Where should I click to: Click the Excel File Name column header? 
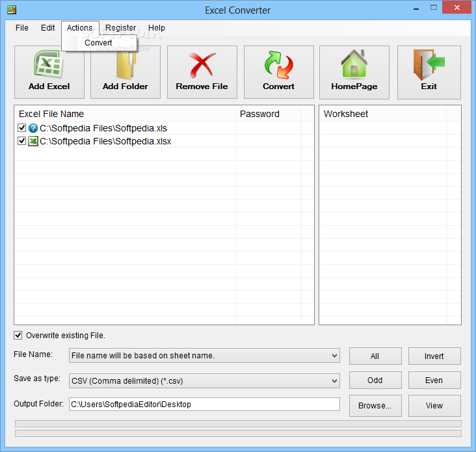click(x=125, y=114)
